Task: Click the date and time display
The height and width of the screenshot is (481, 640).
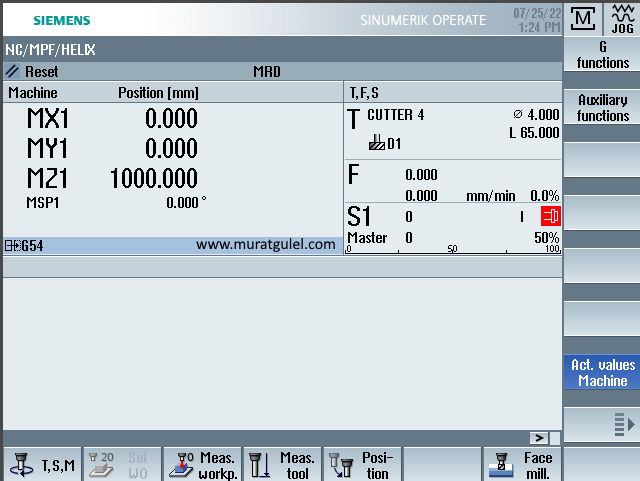Action: pyautogui.click(x=537, y=20)
